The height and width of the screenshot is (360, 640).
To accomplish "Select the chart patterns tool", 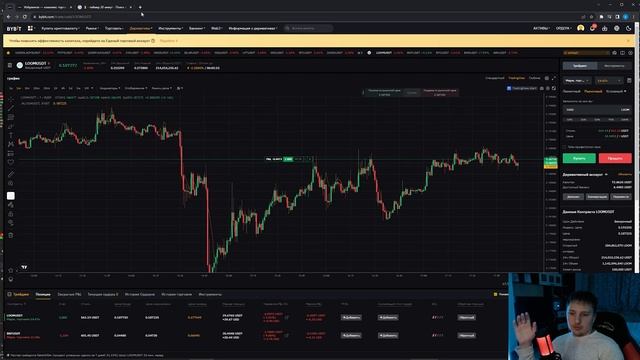I will click(x=11, y=144).
